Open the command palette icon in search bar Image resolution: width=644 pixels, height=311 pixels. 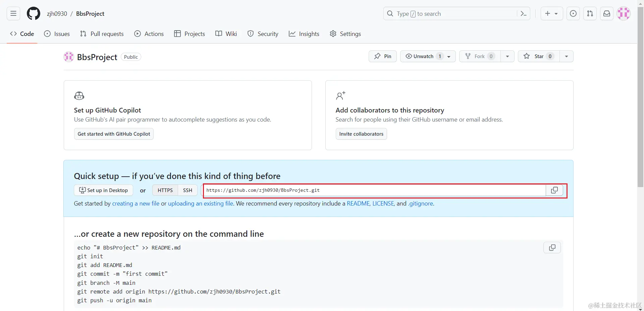tap(523, 14)
